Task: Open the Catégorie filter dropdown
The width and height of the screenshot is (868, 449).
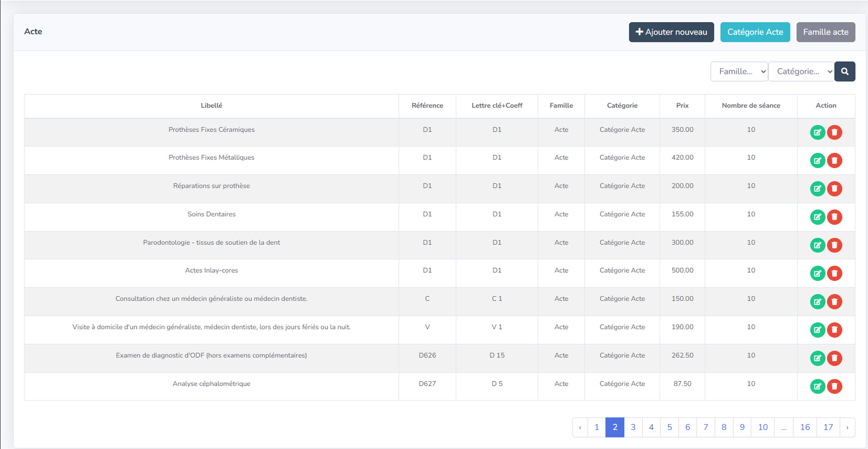Action: pyautogui.click(x=801, y=72)
